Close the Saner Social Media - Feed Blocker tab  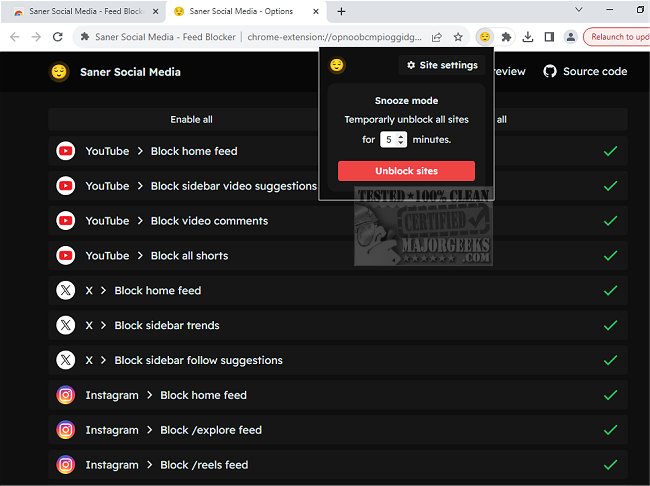(x=155, y=12)
